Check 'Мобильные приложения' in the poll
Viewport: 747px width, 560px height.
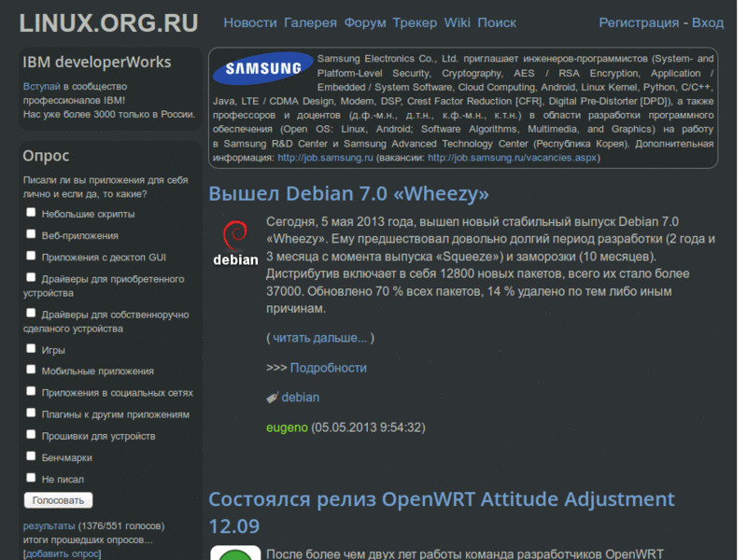pos(31,370)
